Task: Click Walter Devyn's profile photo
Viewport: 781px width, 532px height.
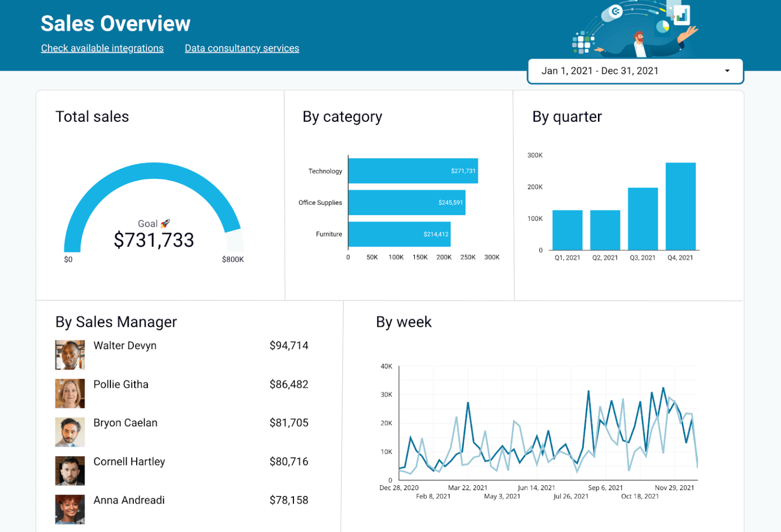Action: (70, 354)
